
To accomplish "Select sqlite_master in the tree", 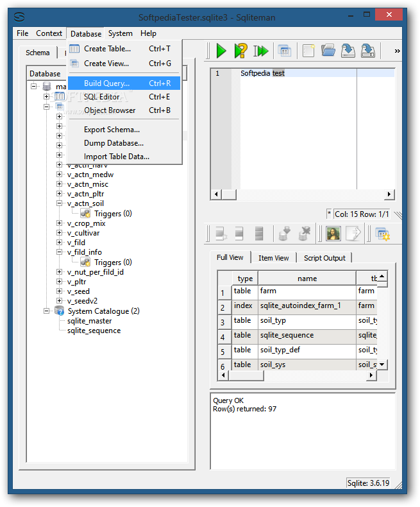I will [90, 321].
